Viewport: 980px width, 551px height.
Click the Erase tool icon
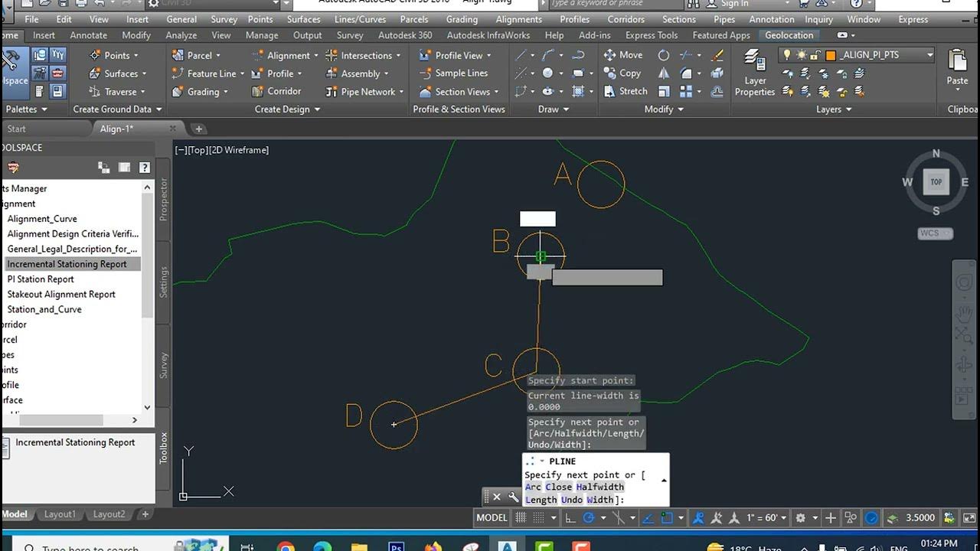717,55
